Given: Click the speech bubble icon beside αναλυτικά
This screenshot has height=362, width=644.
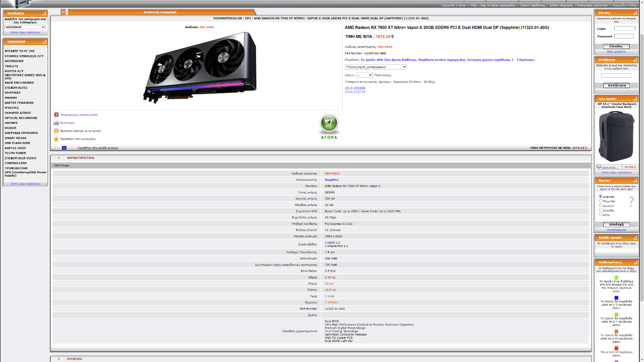Looking at the screenshot, I should [599, 167].
